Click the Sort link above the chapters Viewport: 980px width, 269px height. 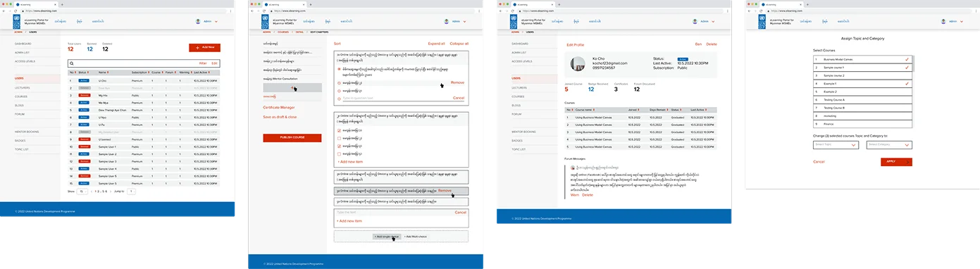tap(337, 44)
